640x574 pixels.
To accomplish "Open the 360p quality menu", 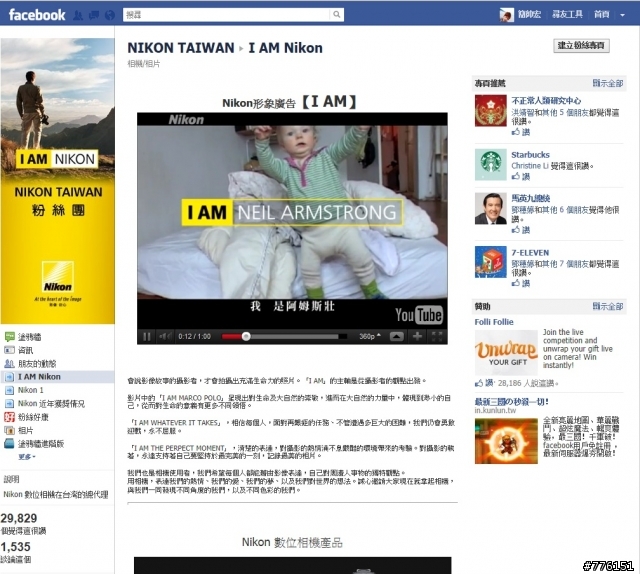I will coord(370,336).
